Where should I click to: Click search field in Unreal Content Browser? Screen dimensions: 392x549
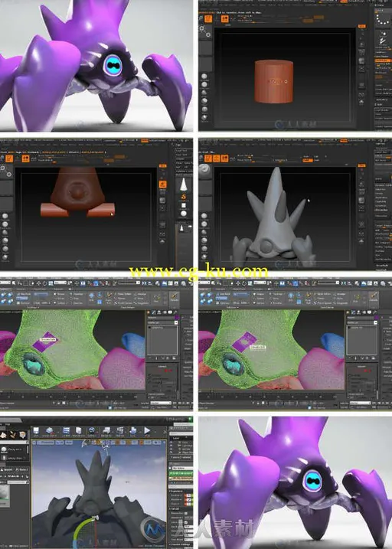click(17, 482)
